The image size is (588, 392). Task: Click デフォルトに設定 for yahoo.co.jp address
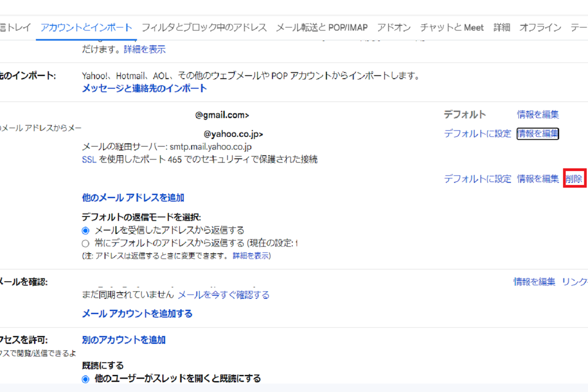(477, 134)
